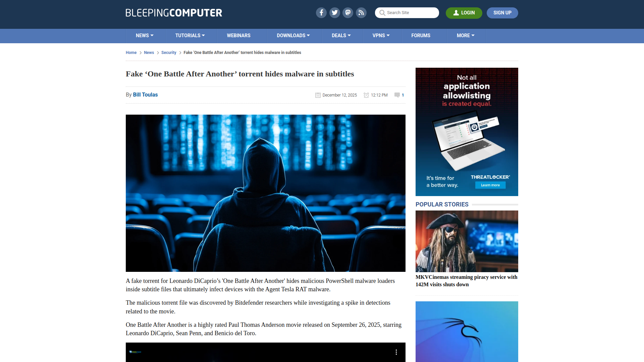Viewport: 644px width, 362px height.
Task: Click the Twitter icon in the header
Action: pyautogui.click(x=334, y=13)
